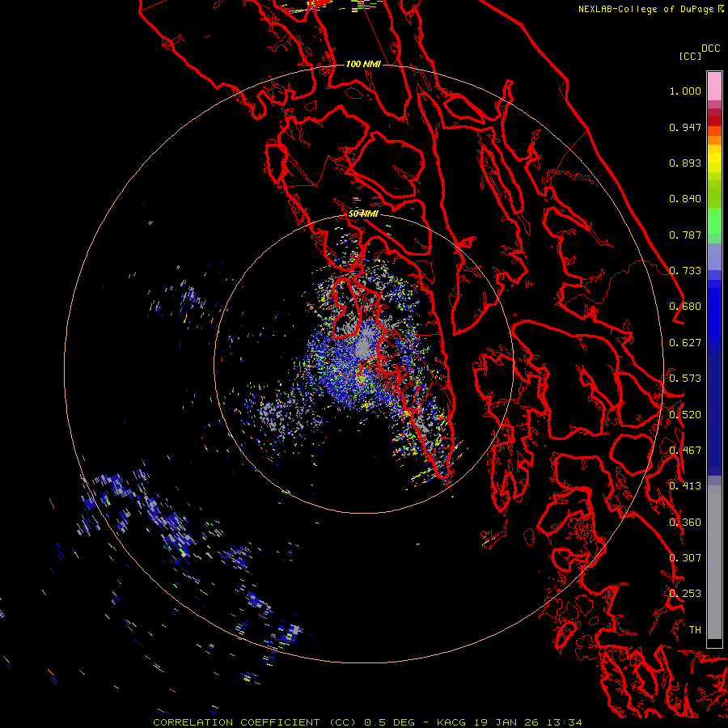Screen dimensions: 728x728
Task: Click the 0.253 legend value
Action: (685, 594)
